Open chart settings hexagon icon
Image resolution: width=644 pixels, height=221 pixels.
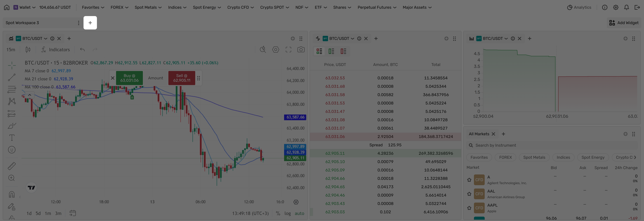(275, 50)
